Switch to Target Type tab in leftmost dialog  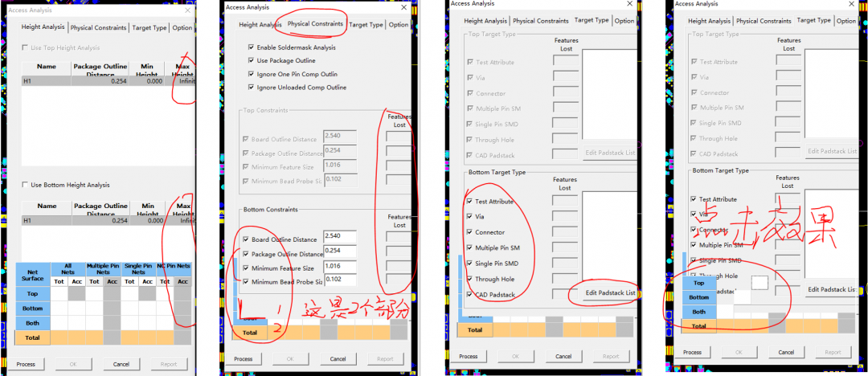(149, 27)
